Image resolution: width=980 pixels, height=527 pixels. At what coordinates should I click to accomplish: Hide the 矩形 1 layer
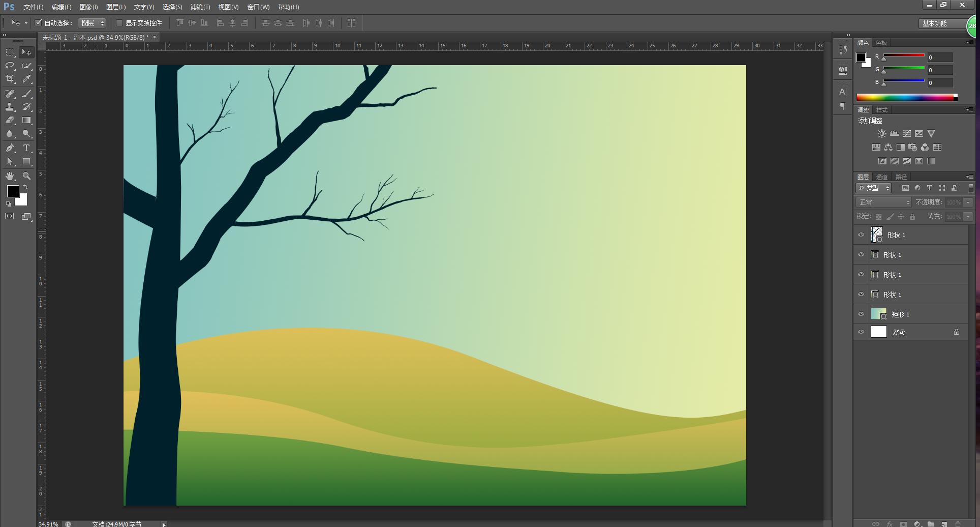pos(861,314)
